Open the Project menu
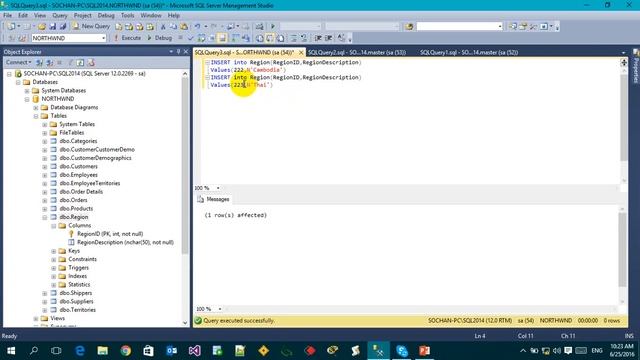 (82, 15)
